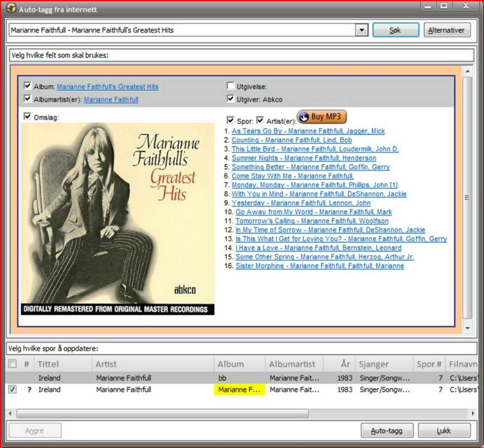Open the Marianne Faithfull's Greatest Hits album link
This screenshot has width=484, height=448.
tap(108, 87)
